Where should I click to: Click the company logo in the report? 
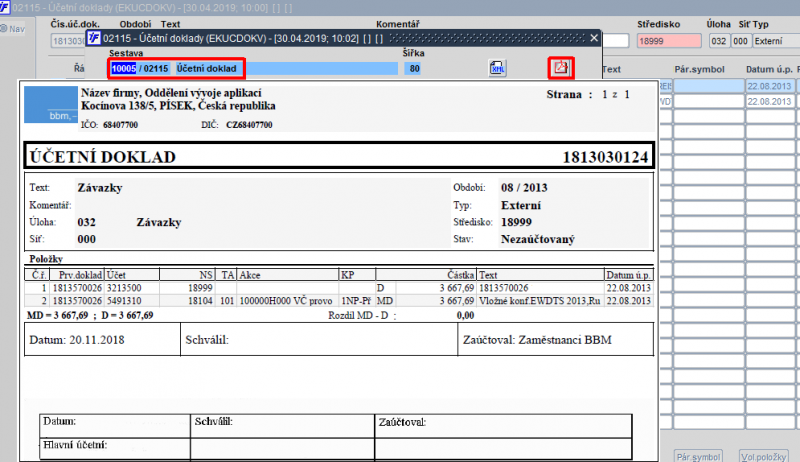click(x=49, y=105)
